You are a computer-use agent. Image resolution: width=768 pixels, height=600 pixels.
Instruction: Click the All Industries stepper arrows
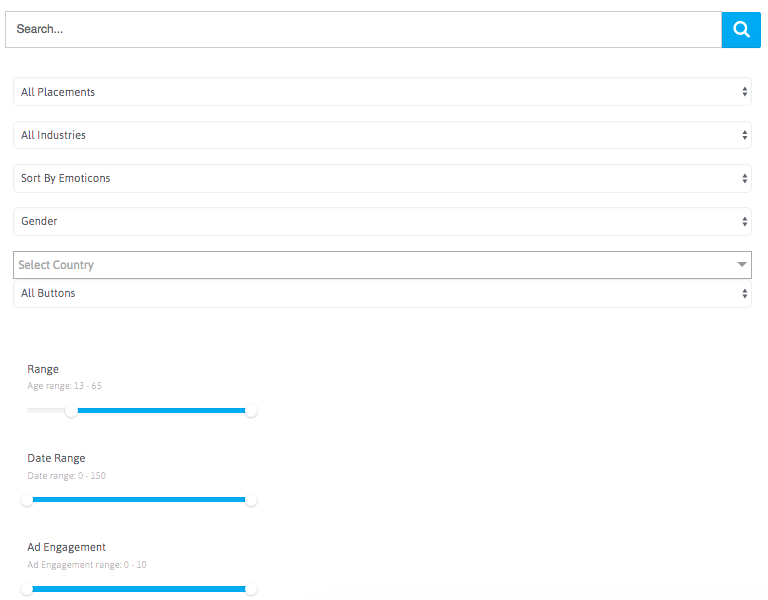coord(744,135)
